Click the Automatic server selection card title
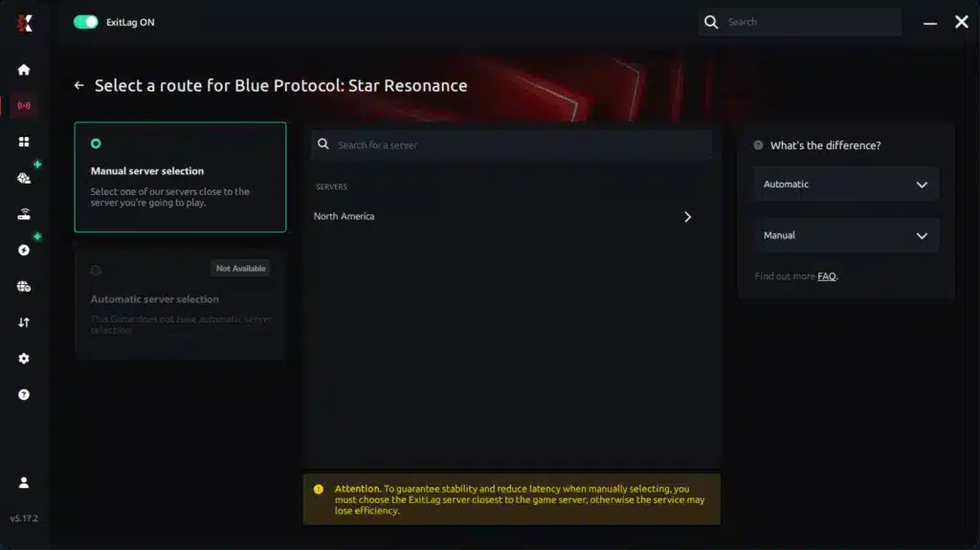 pos(154,299)
